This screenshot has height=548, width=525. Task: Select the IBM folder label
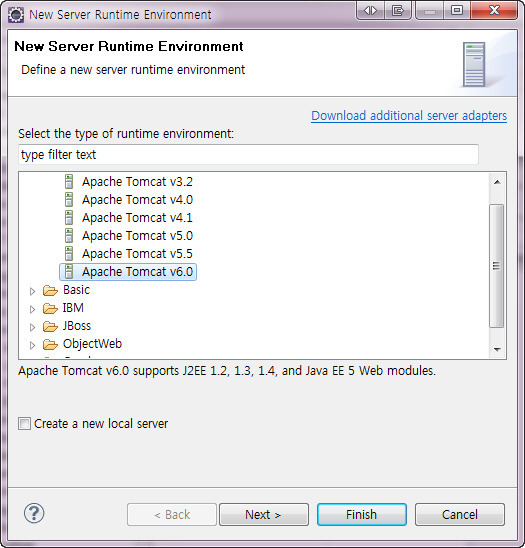[x=73, y=308]
